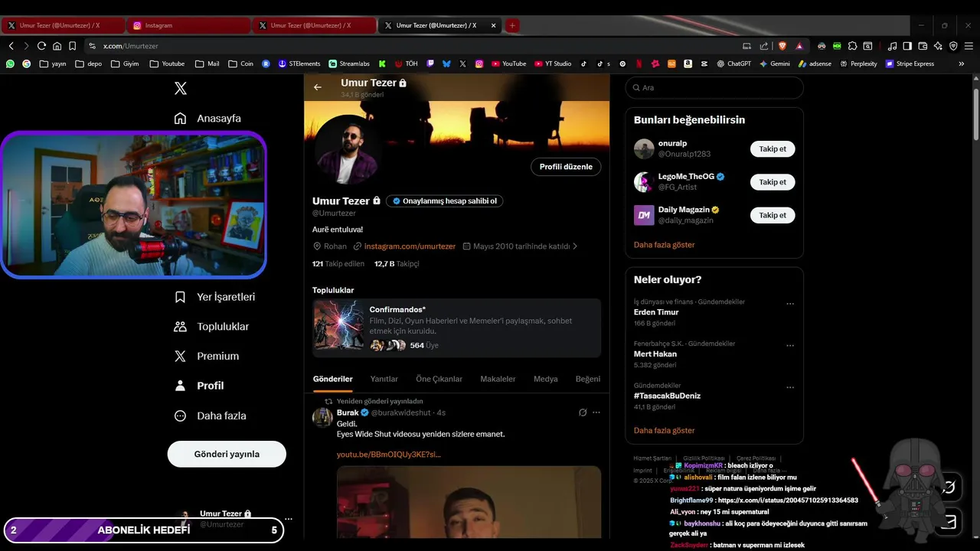
Task: Open youtu.be link in Burak's post
Action: (x=389, y=455)
